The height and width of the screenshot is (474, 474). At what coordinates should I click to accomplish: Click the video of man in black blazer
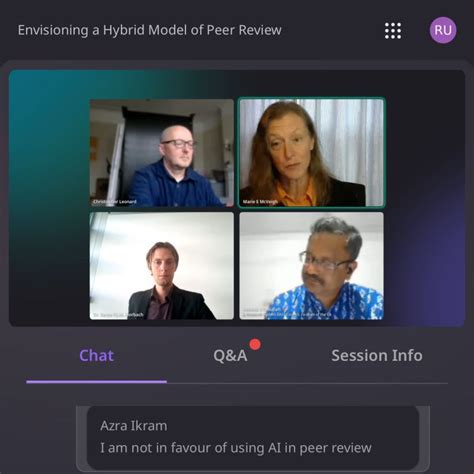162,266
